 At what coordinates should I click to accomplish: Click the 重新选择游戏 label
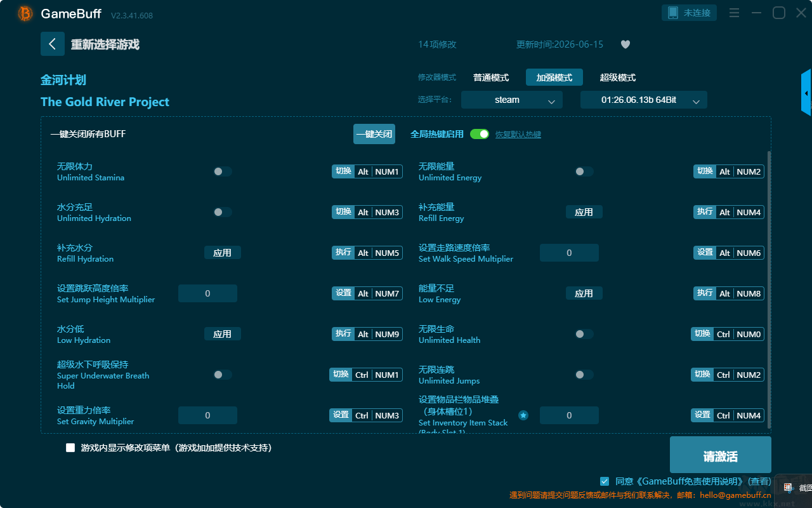click(x=105, y=44)
